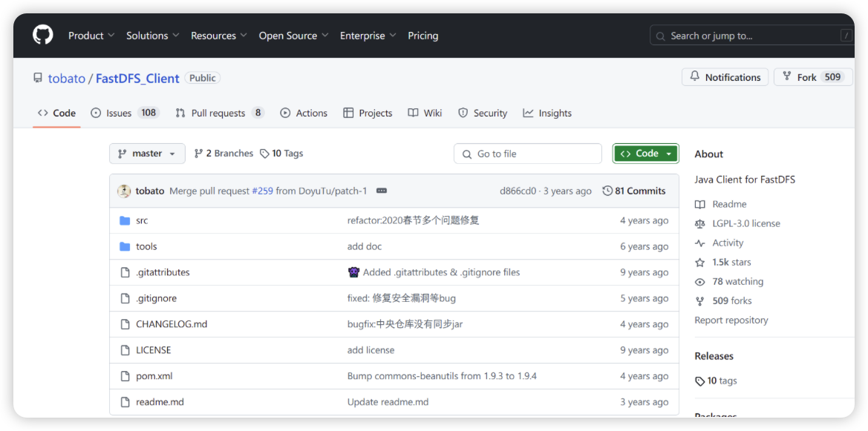Open the LGPL-3.0 license link

tap(746, 224)
